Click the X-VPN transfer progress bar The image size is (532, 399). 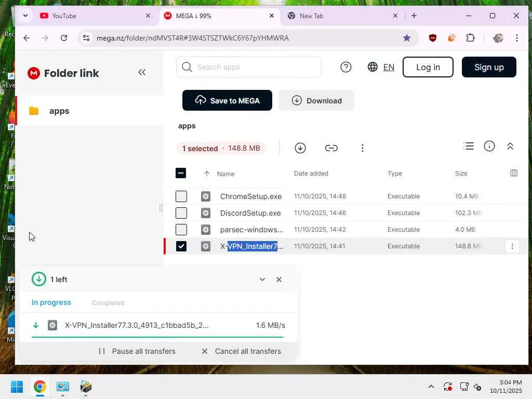click(158, 337)
